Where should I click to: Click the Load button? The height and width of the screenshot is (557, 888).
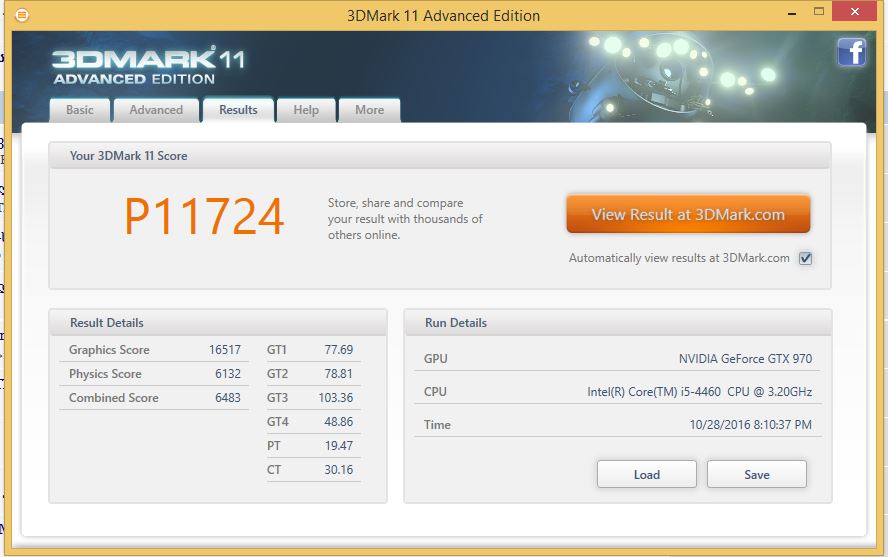(646, 474)
